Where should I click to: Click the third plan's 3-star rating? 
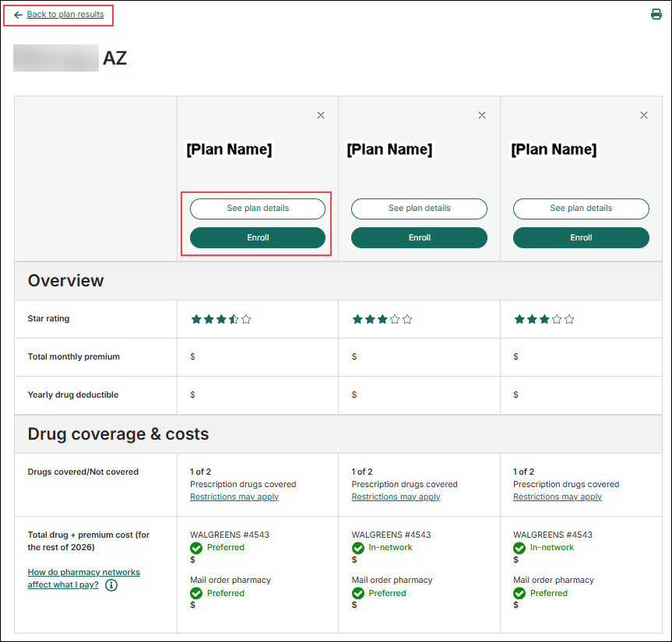544,319
